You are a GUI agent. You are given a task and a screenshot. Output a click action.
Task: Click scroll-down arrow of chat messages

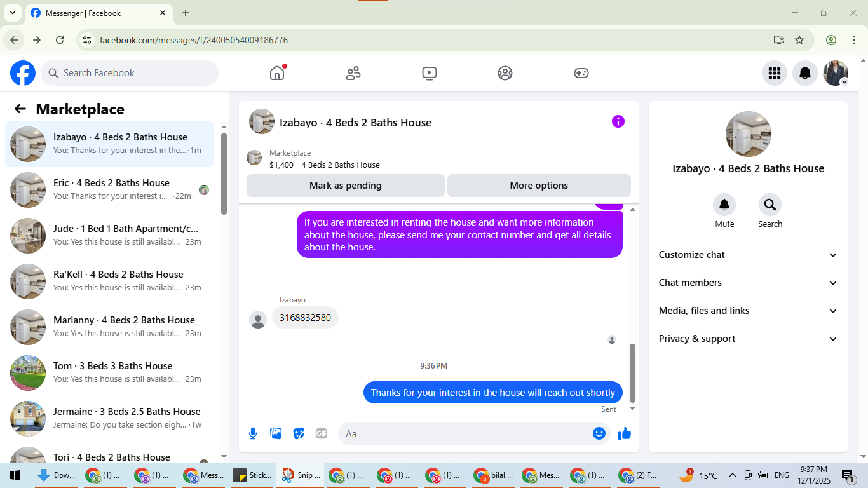[x=632, y=409]
